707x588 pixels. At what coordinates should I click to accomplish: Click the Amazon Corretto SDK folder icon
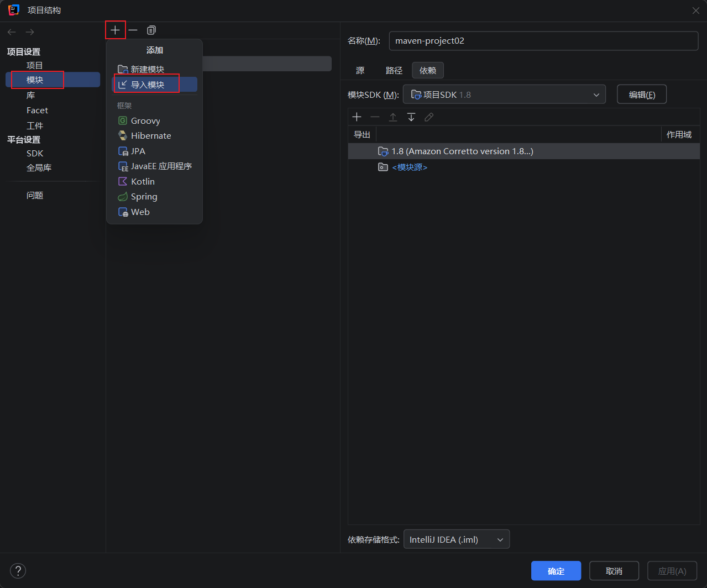click(383, 151)
